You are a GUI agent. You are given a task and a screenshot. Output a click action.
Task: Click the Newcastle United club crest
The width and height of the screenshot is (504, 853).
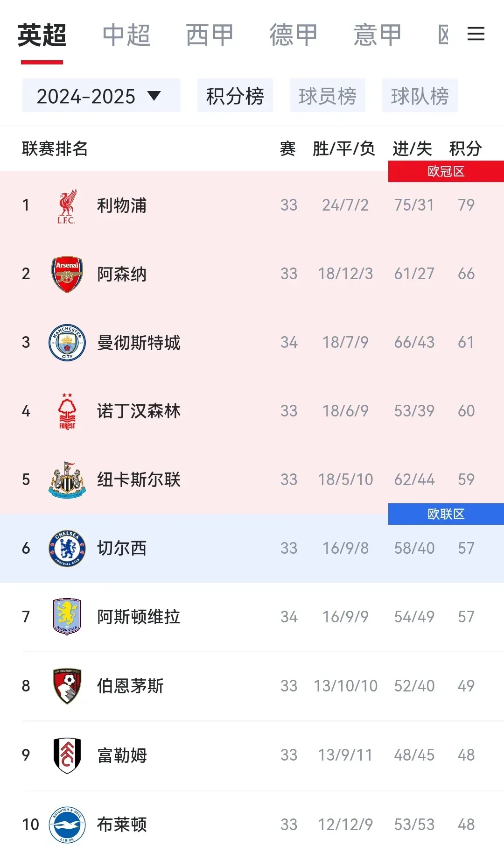pyautogui.click(x=67, y=479)
